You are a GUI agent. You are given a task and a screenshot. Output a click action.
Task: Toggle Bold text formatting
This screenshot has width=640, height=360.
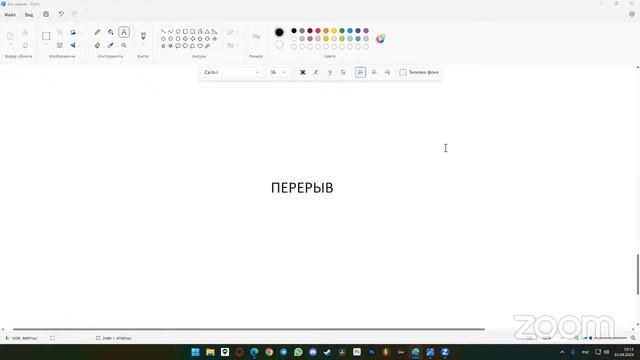(x=302, y=72)
